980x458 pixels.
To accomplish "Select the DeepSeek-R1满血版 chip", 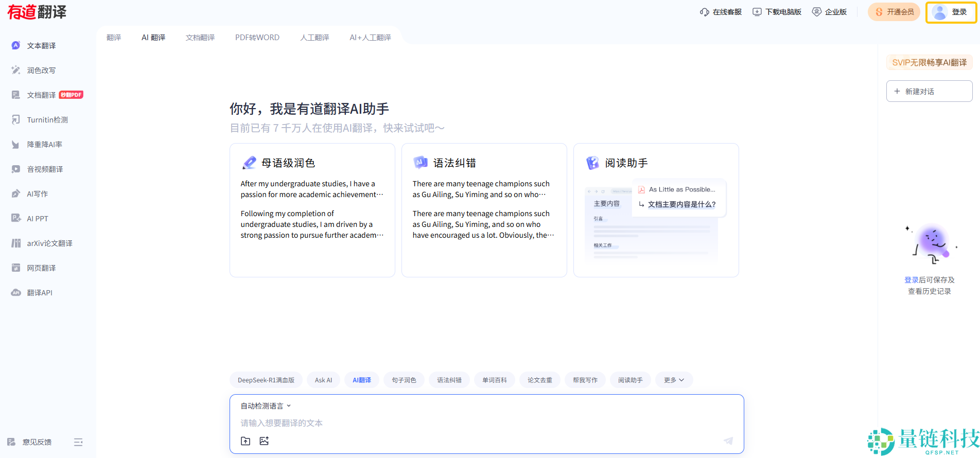I will tap(266, 380).
